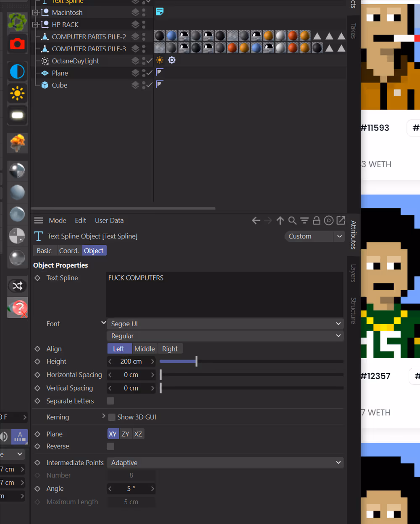Open the hamburger menu beside Mode
This screenshot has width=420, height=524.
click(x=39, y=220)
